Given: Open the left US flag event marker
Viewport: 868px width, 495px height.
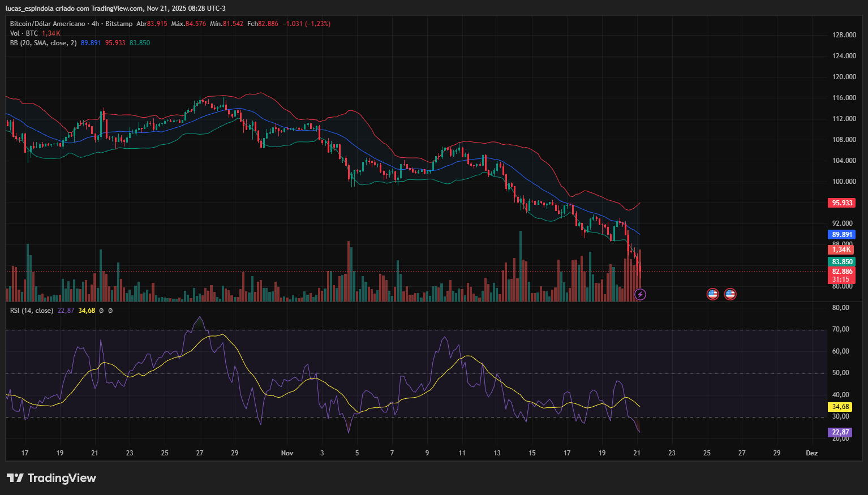Looking at the screenshot, I should [712, 294].
